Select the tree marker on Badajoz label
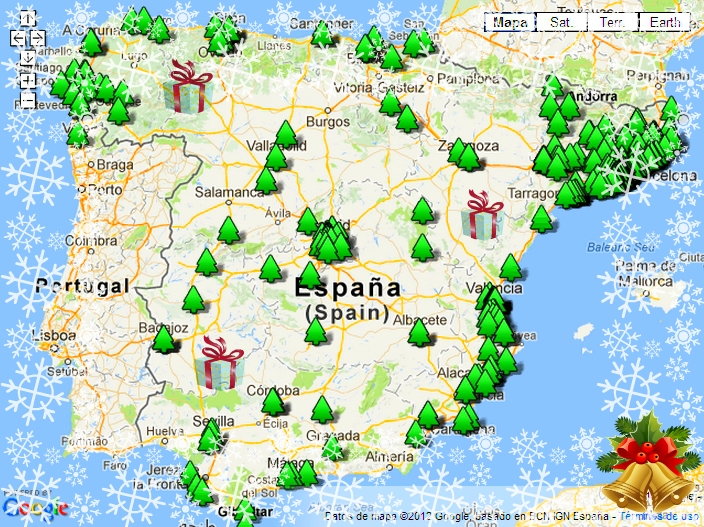704x527 pixels. (x=163, y=339)
